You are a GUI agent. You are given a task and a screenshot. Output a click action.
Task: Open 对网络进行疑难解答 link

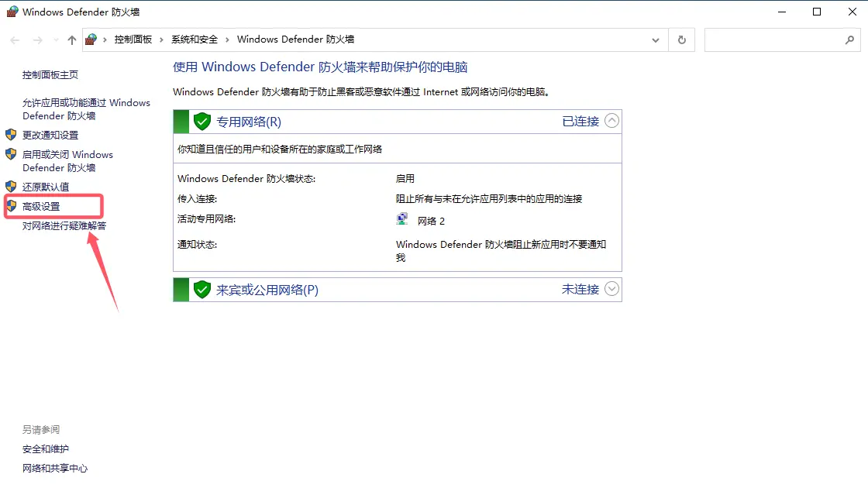pyautogui.click(x=64, y=225)
